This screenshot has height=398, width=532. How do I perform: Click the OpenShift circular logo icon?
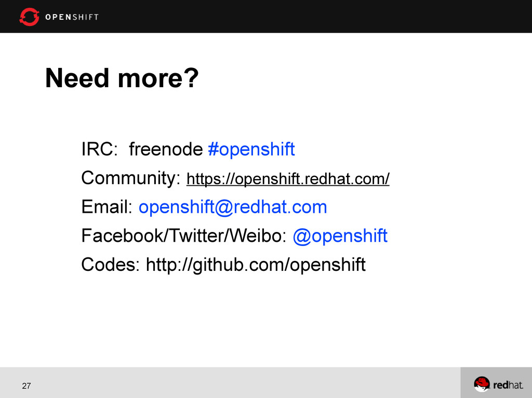pyautogui.click(x=29, y=17)
